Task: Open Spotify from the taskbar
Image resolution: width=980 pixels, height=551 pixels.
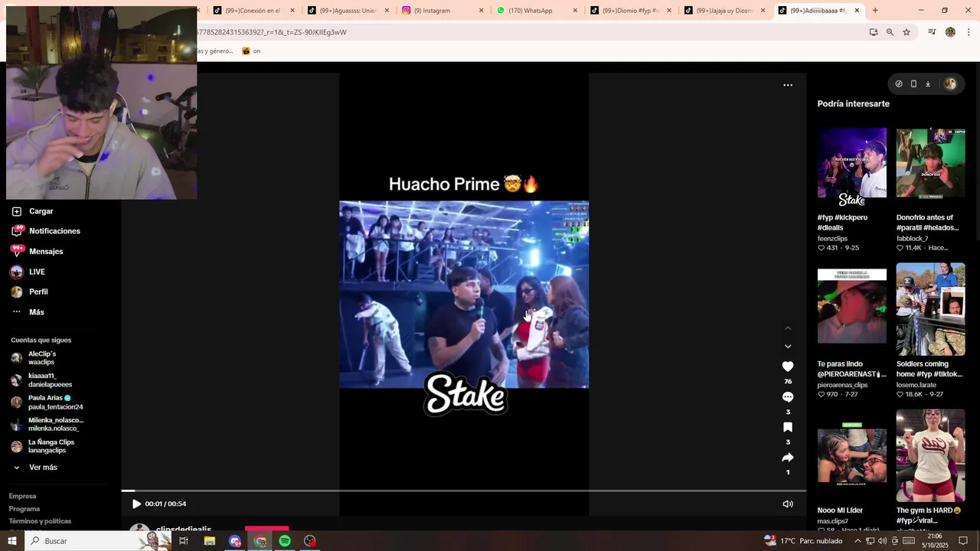Action: pyautogui.click(x=285, y=541)
